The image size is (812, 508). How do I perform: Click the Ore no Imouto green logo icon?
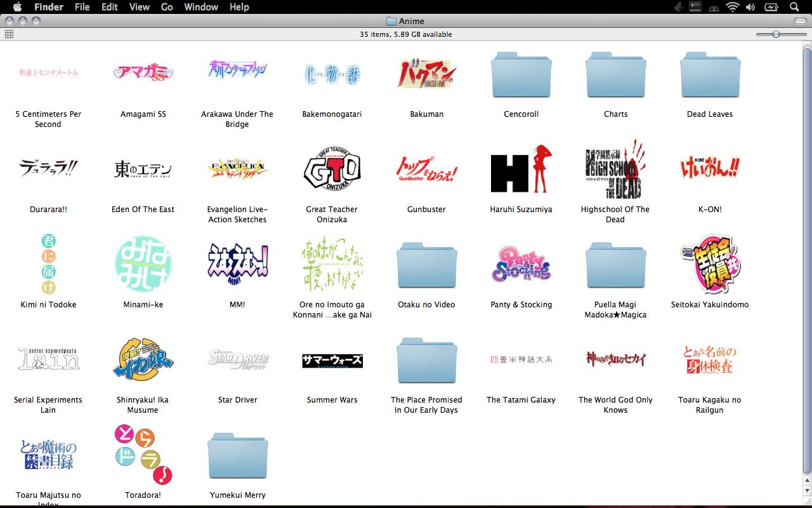click(x=332, y=264)
